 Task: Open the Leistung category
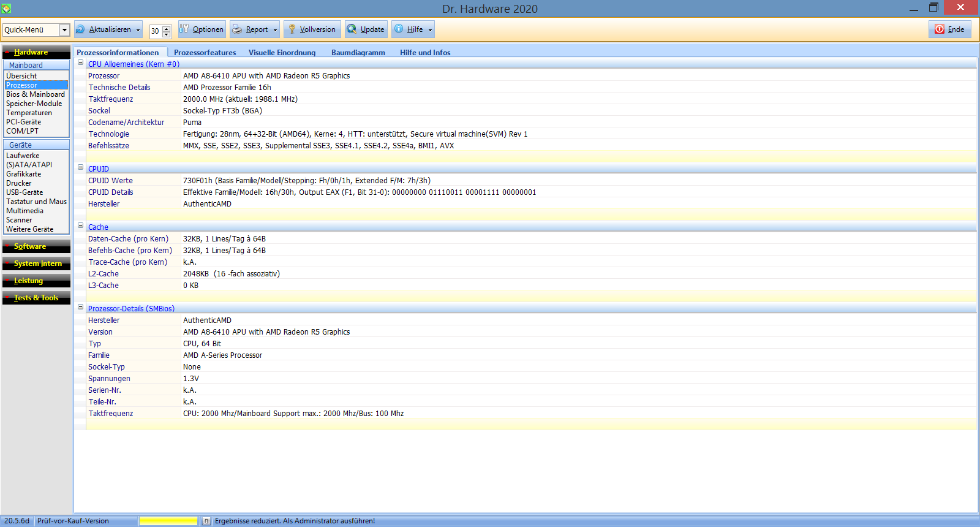pyautogui.click(x=36, y=281)
